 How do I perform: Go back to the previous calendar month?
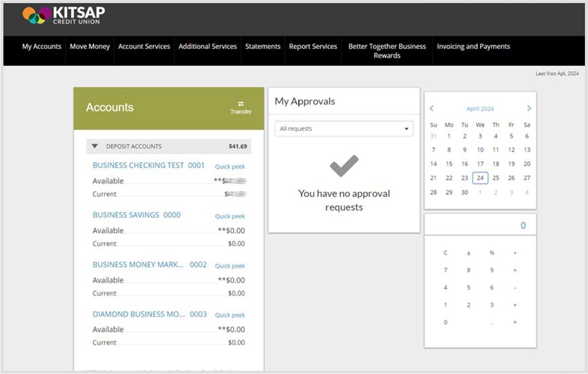[x=432, y=108]
